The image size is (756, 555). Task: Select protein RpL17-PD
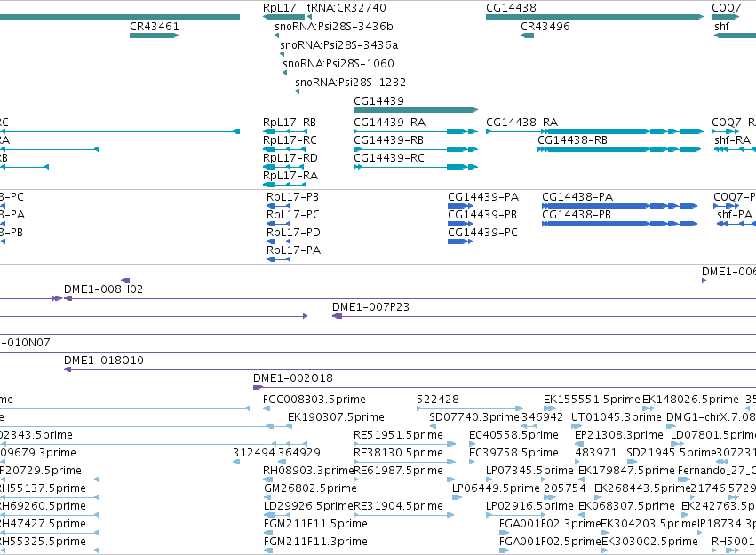[293, 233]
